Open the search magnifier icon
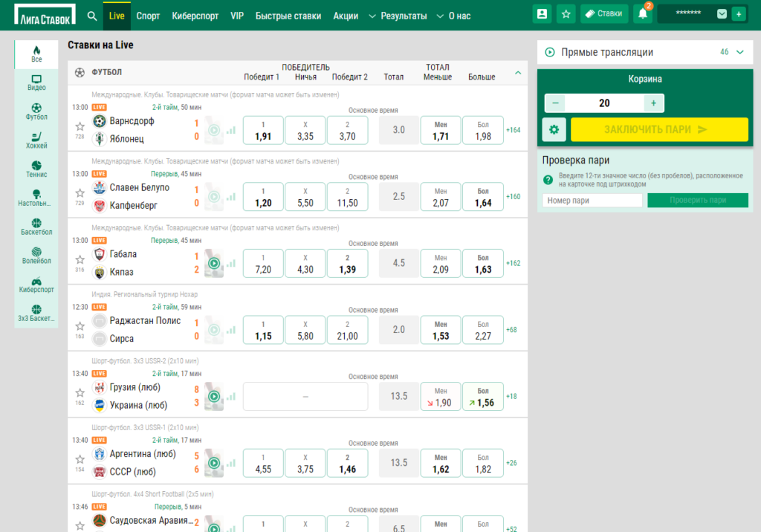This screenshot has height=532, width=761. (92, 16)
